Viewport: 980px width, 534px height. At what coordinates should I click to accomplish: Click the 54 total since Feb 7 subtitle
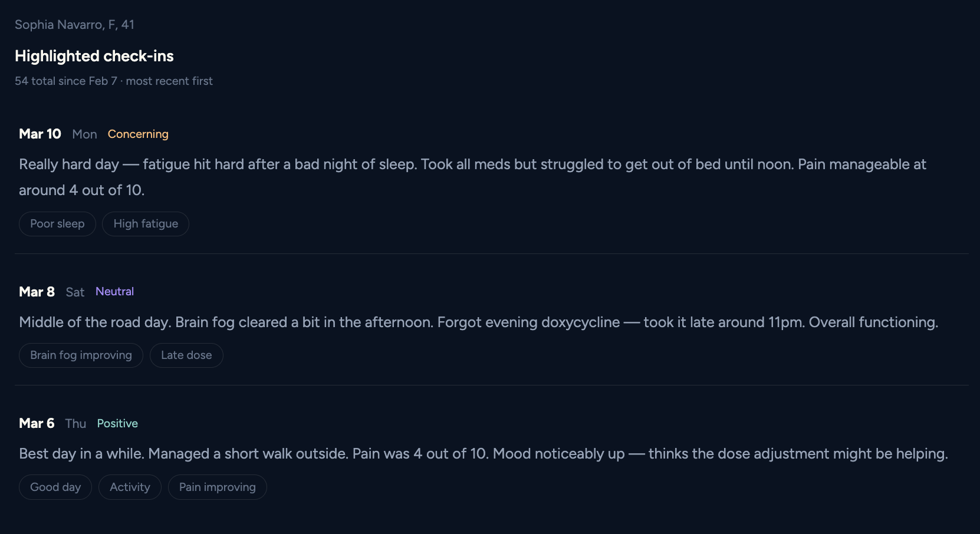[x=114, y=81]
